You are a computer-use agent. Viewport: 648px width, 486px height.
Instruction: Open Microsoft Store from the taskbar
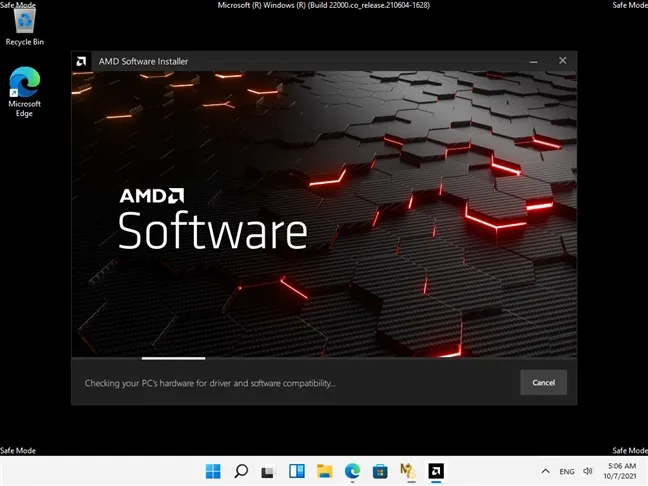380,471
